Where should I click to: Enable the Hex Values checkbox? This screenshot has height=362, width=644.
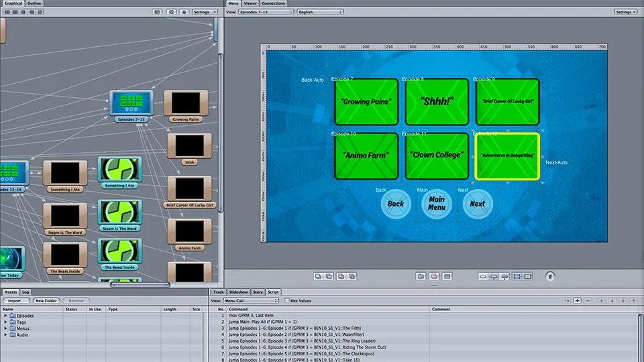point(286,300)
